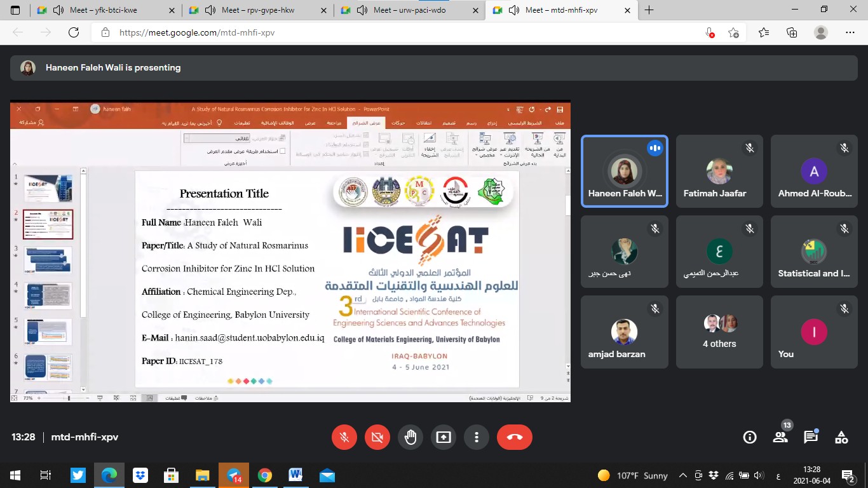Refresh the page with reload icon
The height and width of the screenshot is (488, 868).
point(74,32)
